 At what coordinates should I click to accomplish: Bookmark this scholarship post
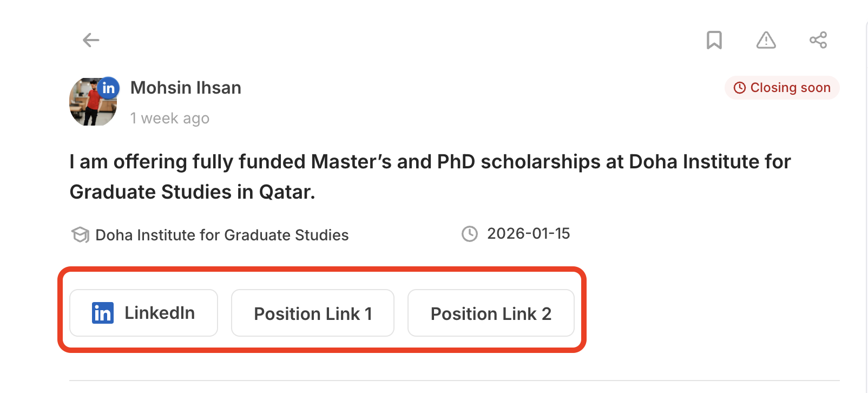click(x=714, y=40)
